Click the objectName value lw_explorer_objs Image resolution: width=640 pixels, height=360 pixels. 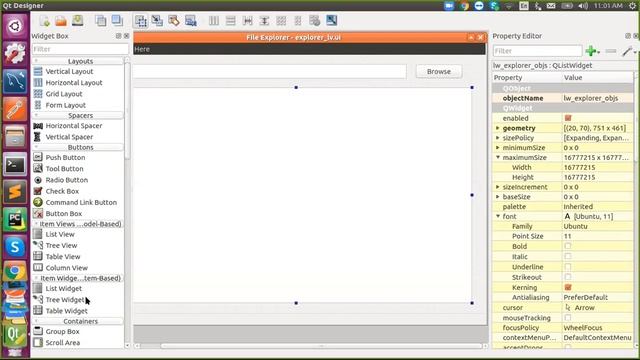pyautogui.click(x=591, y=98)
